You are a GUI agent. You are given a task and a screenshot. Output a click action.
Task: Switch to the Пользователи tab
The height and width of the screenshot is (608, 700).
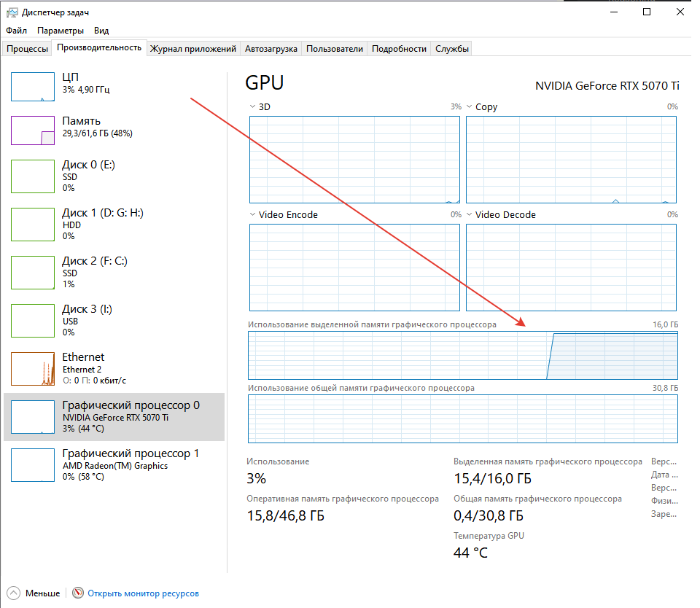(x=335, y=49)
